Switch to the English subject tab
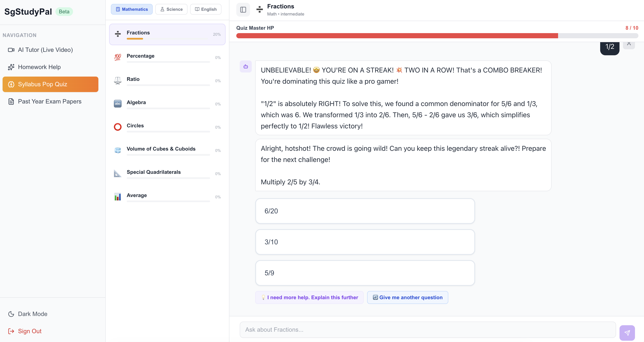644x342 pixels. (206, 9)
